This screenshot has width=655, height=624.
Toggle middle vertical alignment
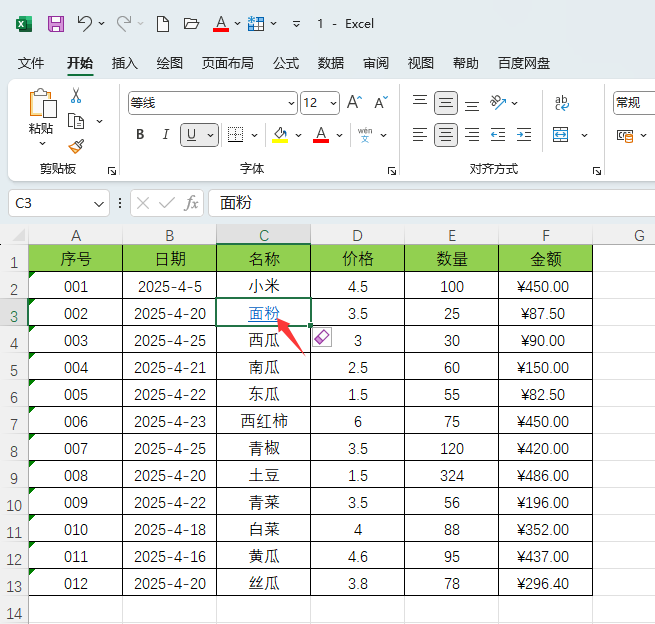coord(446,103)
